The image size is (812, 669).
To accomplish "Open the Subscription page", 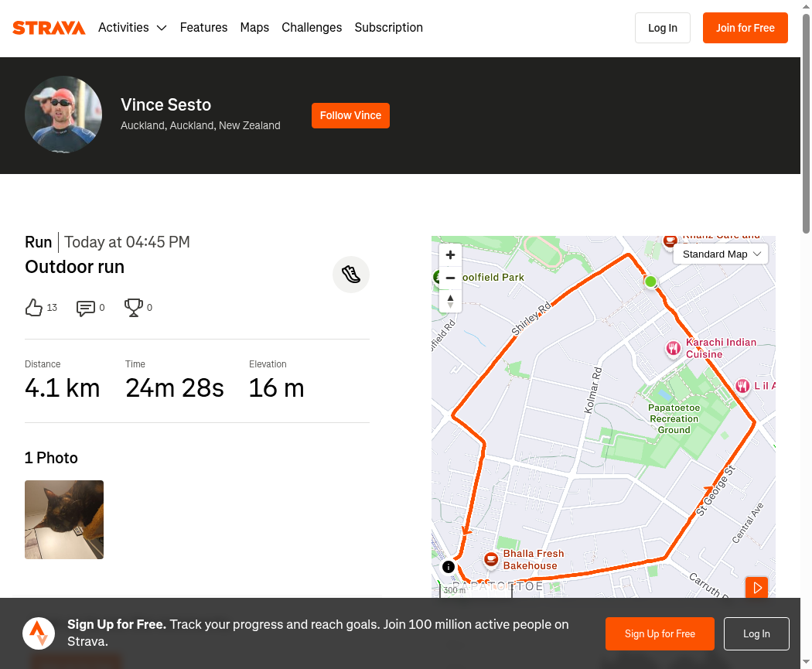I will pos(388,27).
